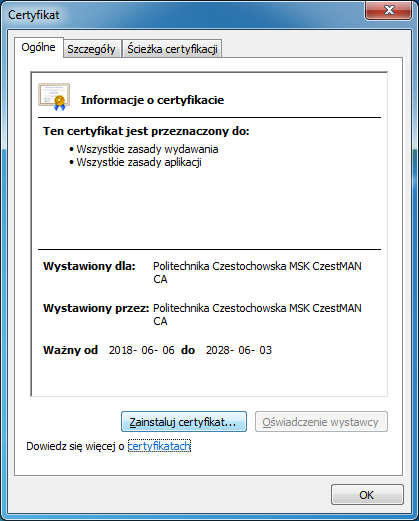Select the 'Informacje o certyfikacie' heading
419x521 pixels.
[152, 100]
